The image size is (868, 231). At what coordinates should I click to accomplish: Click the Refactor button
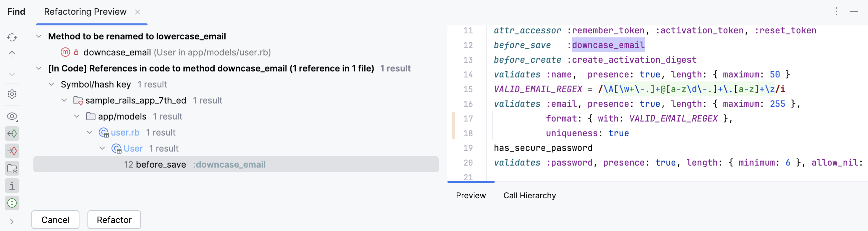click(x=114, y=220)
